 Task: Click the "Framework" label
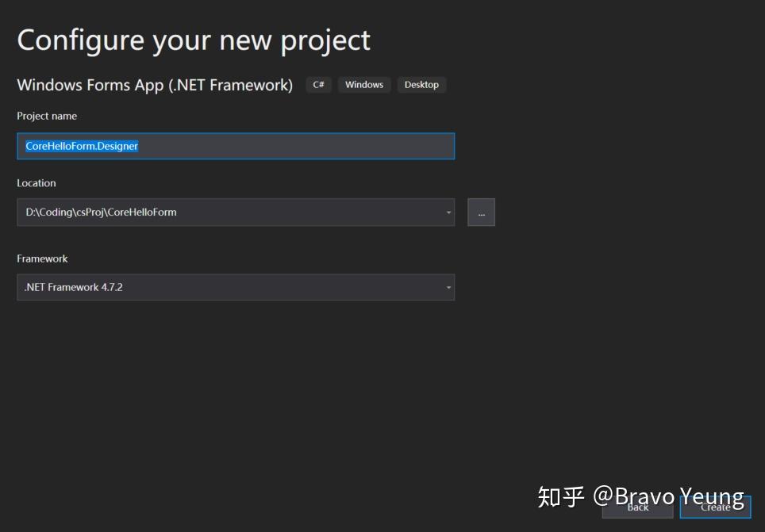42,258
